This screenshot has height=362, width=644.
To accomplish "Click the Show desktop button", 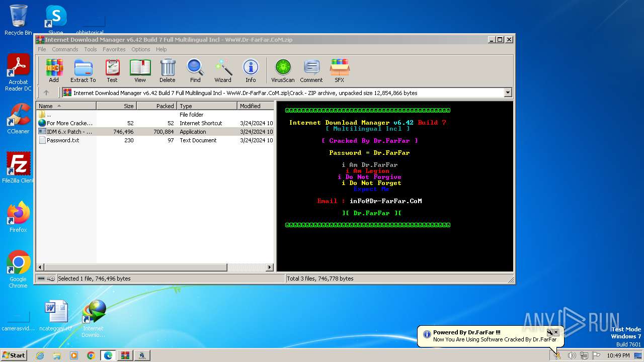I will [x=638, y=355].
